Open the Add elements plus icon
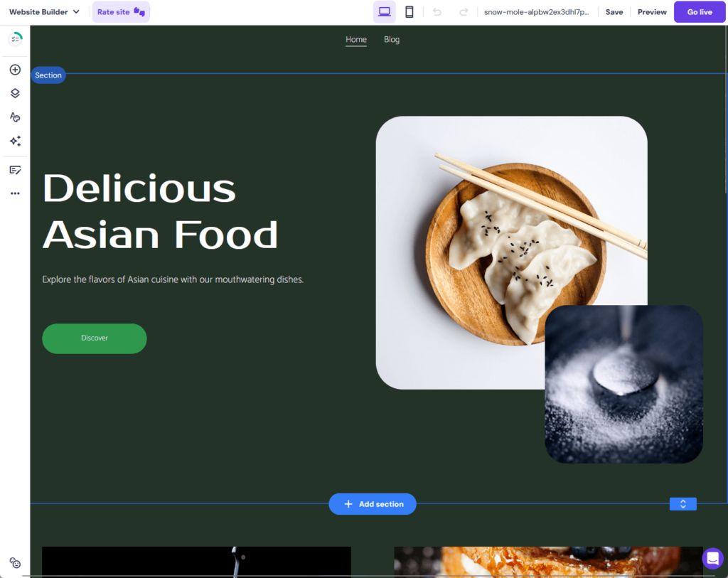Viewport: 728px width, 578px height. [16, 70]
